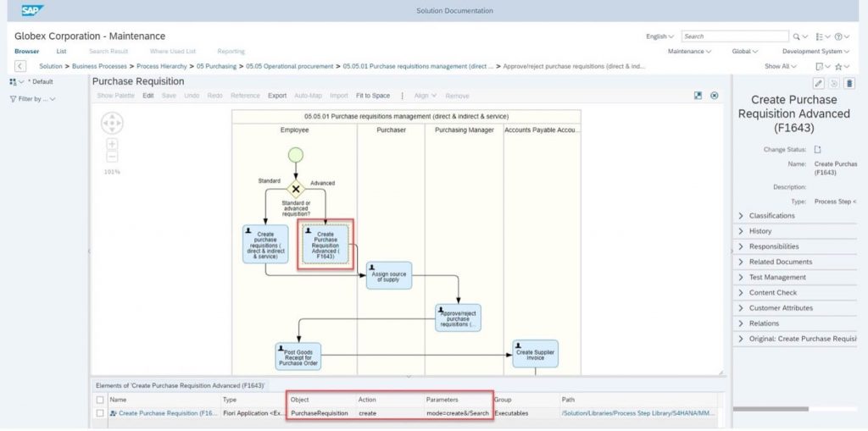Select the Assign source of supply step

tap(388, 275)
